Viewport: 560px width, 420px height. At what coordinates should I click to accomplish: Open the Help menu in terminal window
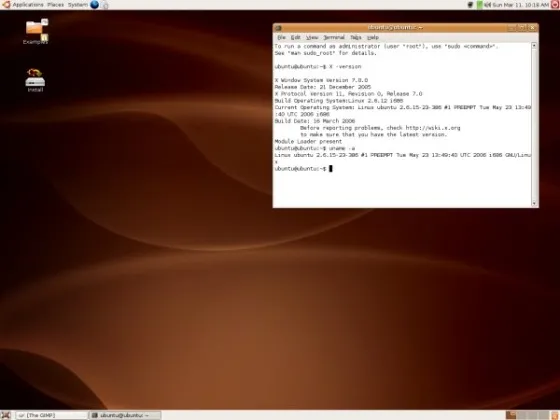(373, 37)
